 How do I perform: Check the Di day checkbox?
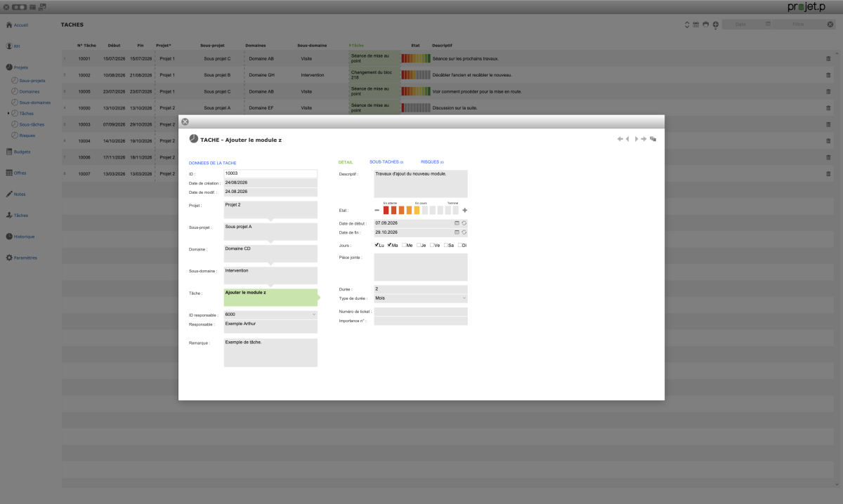coord(460,245)
